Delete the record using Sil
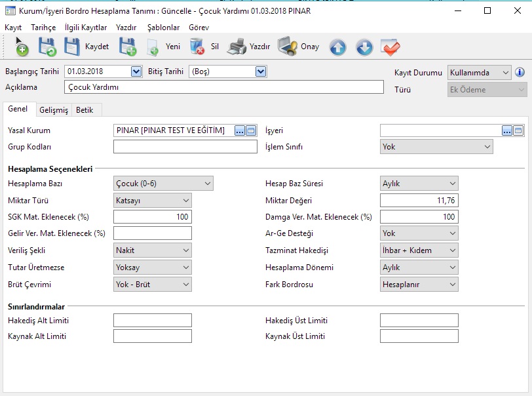Image resolution: width=532 pixels, height=396 pixels. 204,47
